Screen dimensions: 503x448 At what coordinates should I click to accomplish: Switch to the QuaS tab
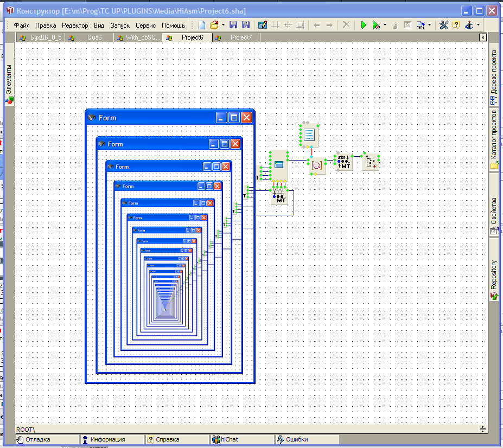(x=94, y=37)
